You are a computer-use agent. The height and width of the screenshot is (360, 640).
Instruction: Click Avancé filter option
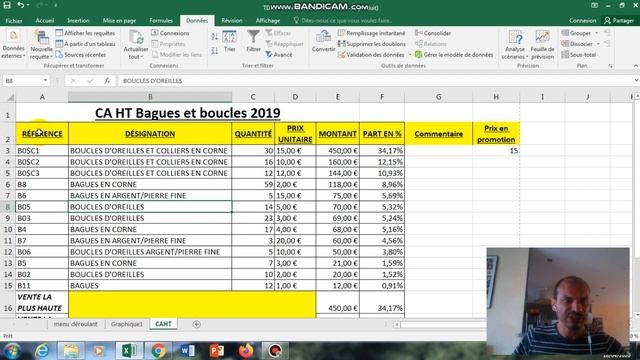tap(279, 54)
